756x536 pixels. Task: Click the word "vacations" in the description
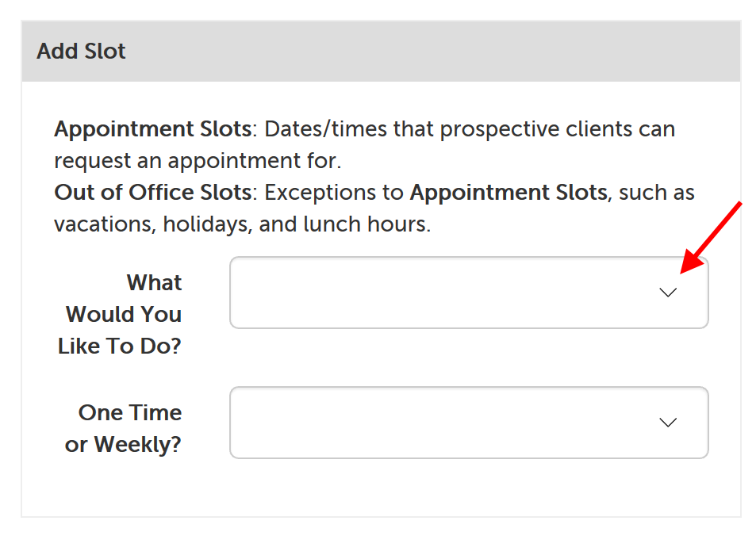[x=103, y=224]
